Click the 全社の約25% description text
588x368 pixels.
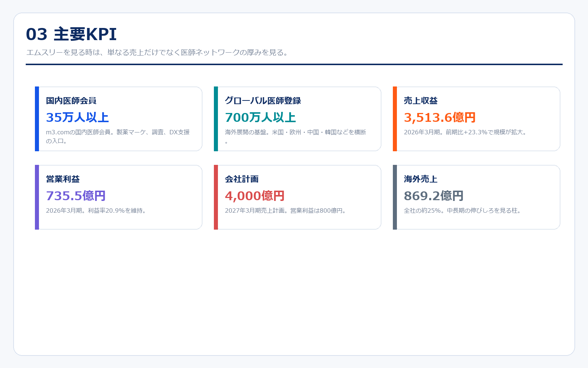pos(463,210)
